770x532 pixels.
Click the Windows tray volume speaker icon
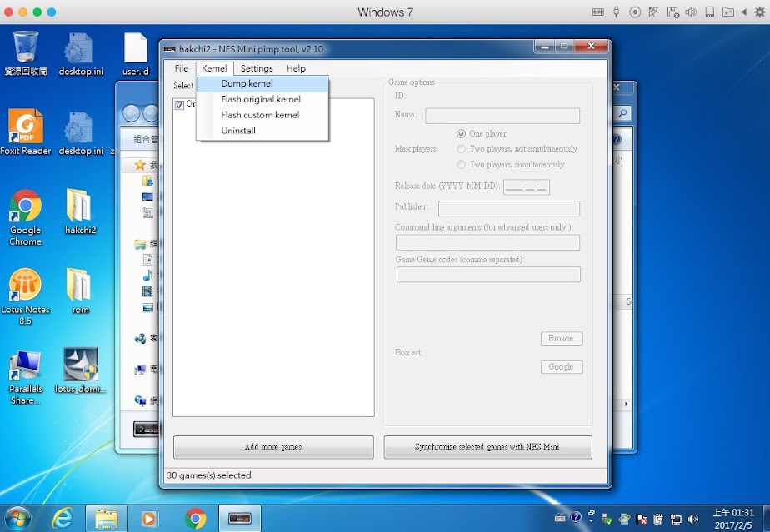(x=693, y=519)
